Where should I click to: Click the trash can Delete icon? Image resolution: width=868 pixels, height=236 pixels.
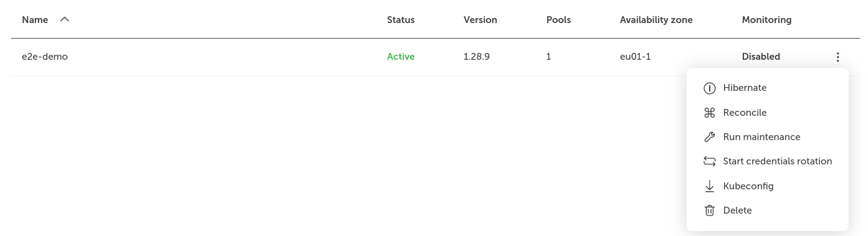pyautogui.click(x=709, y=210)
